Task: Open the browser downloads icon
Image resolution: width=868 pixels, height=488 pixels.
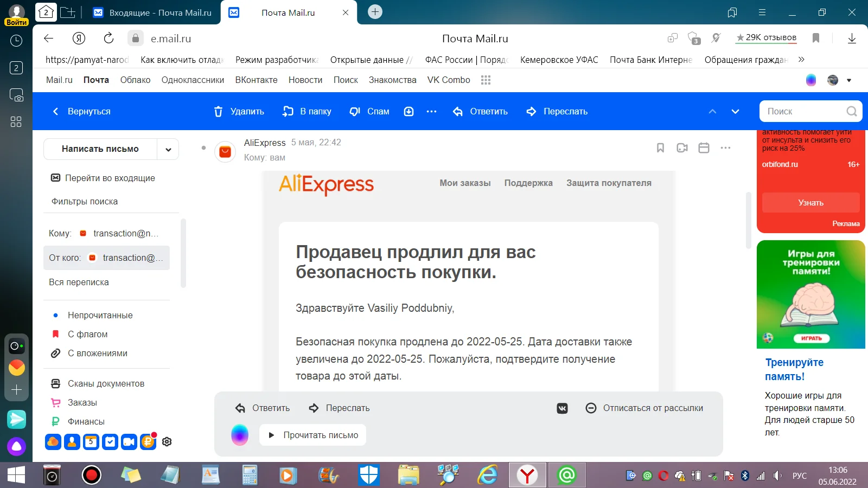Action: (x=852, y=38)
